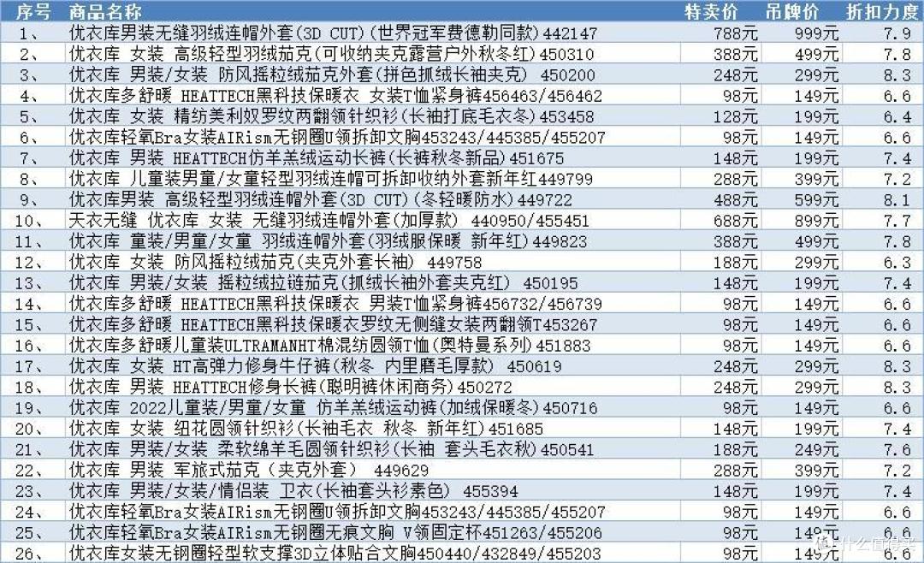Select row 24 product name cell
The image size is (924, 563).
click(x=337, y=513)
